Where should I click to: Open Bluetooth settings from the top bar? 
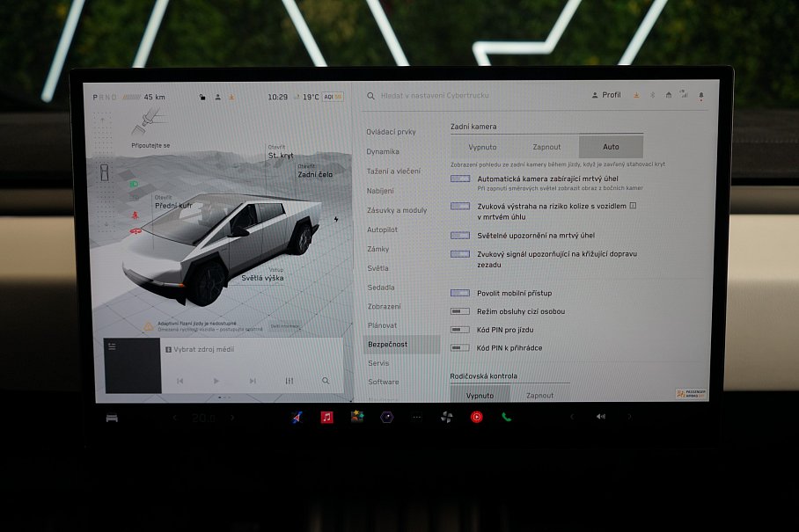[x=653, y=94]
